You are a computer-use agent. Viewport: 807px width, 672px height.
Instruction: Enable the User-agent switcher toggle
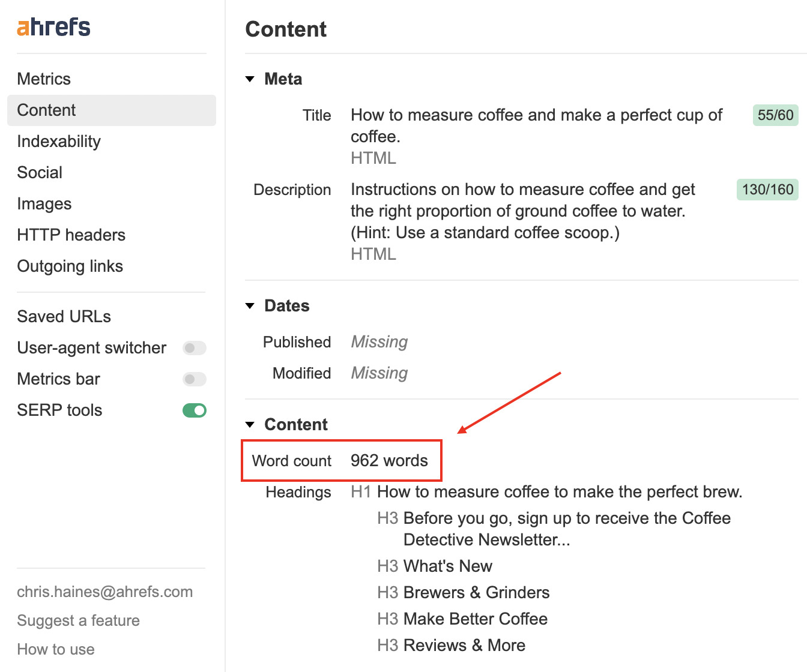coord(194,348)
